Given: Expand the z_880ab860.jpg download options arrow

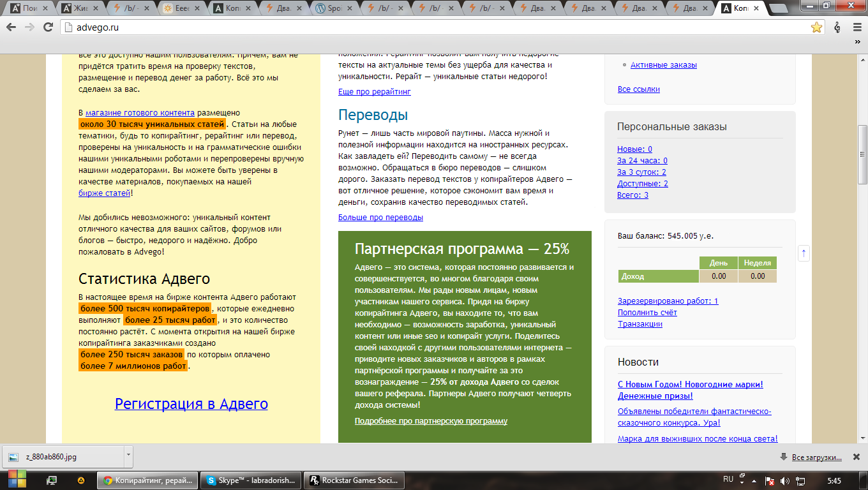Looking at the screenshot, I should click(x=128, y=457).
